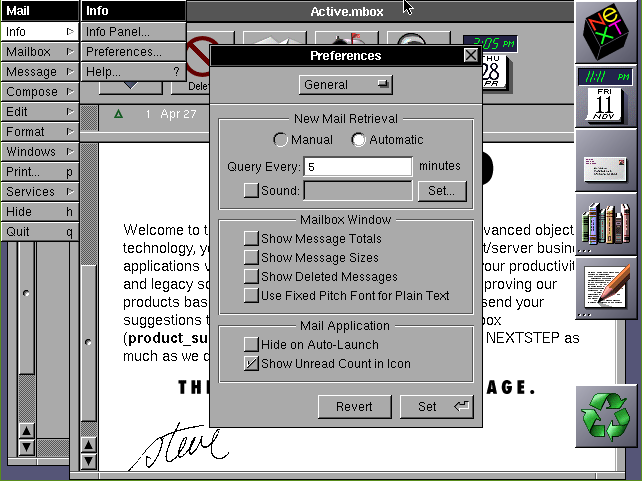Image resolution: width=642 pixels, height=481 pixels.
Task: Close the Preferences panel
Action: tap(471, 55)
